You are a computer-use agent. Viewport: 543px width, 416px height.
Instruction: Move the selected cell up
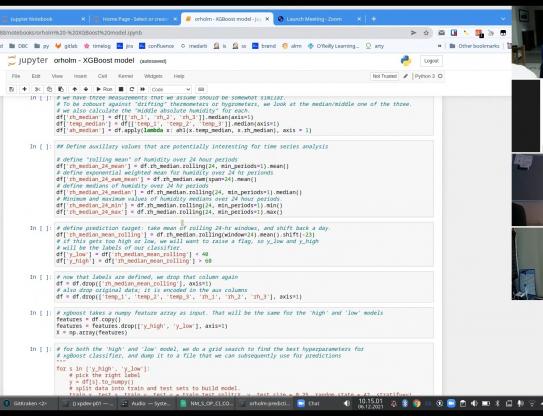[x=74, y=89]
